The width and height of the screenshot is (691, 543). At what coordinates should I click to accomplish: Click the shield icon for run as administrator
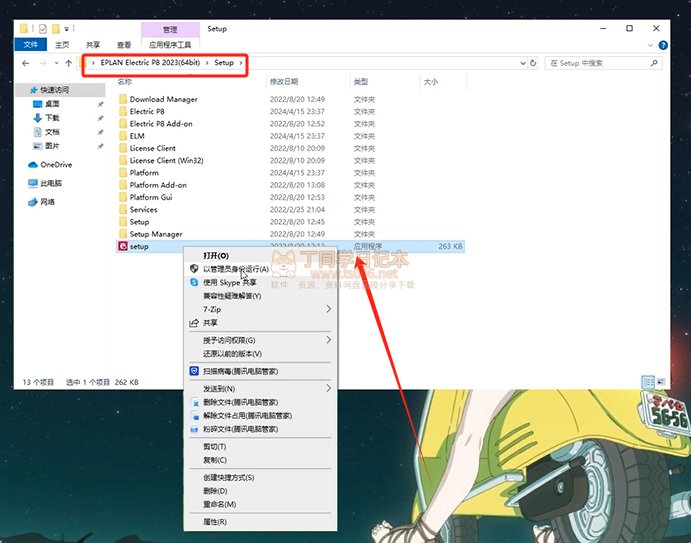tap(194, 268)
